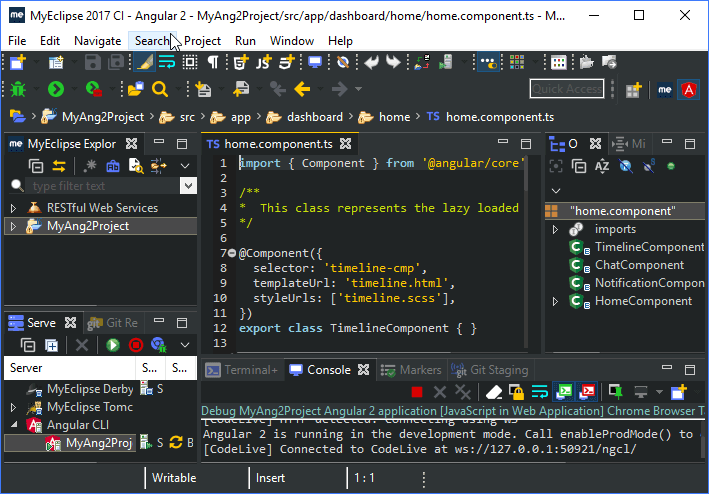Image resolution: width=709 pixels, height=494 pixels.
Task: Switch to the Markers tab
Action: [x=411, y=370]
